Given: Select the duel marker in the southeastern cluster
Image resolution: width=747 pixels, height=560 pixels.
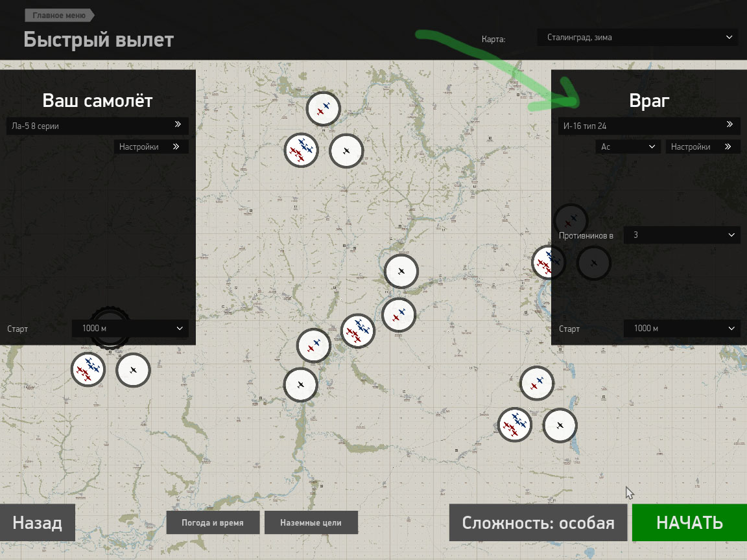Looking at the screenshot, I should coord(536,383).
